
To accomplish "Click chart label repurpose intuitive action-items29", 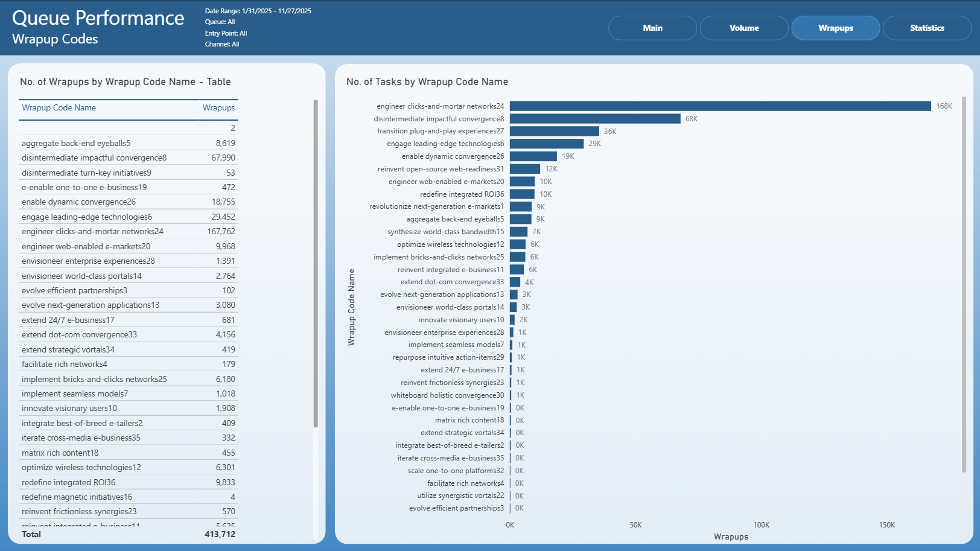I will tap(448, 357).
